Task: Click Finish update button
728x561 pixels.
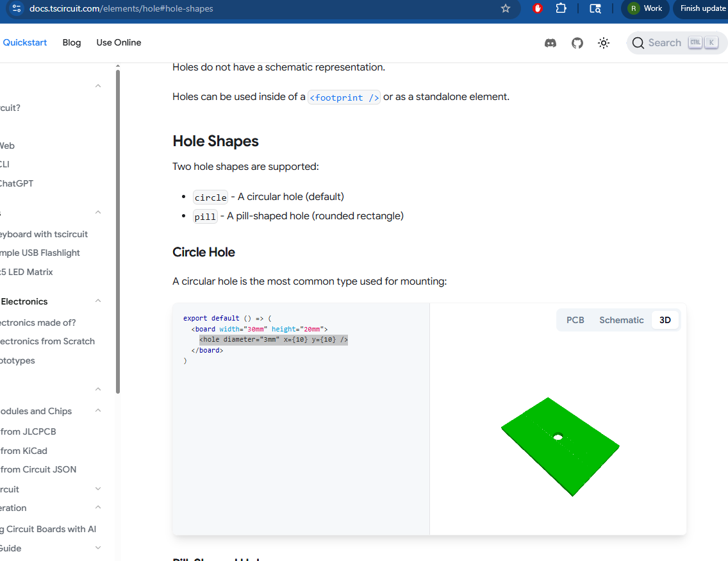Action: [x=702, y=8]
